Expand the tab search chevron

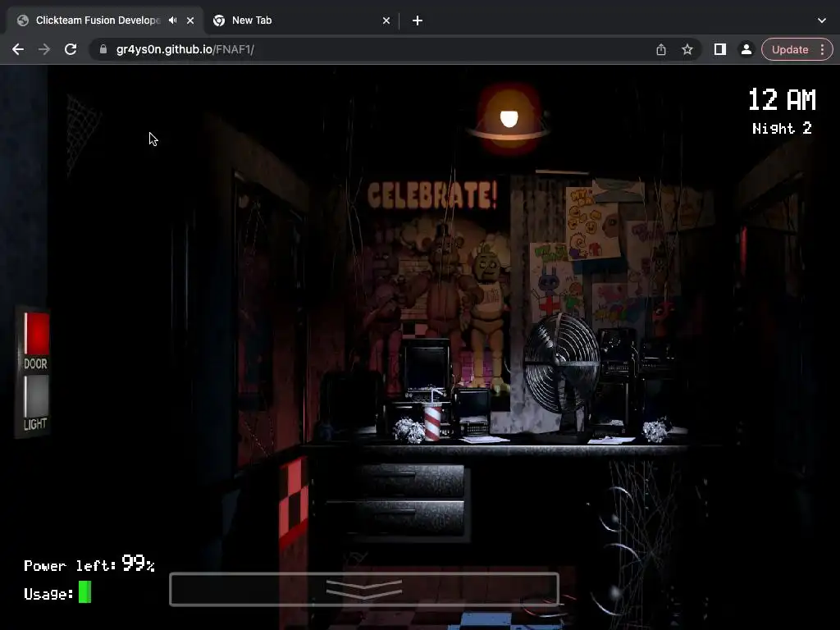click(x=822, y=21)
